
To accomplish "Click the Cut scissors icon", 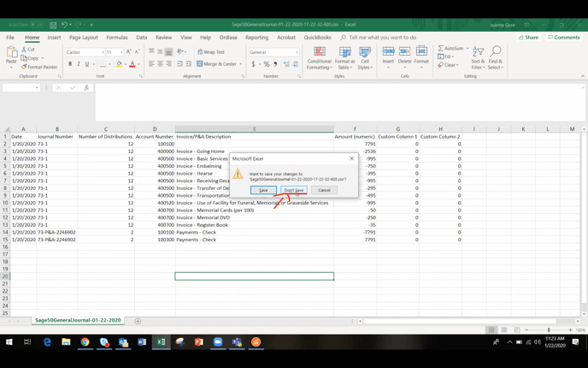I will (x=24, y=49).
